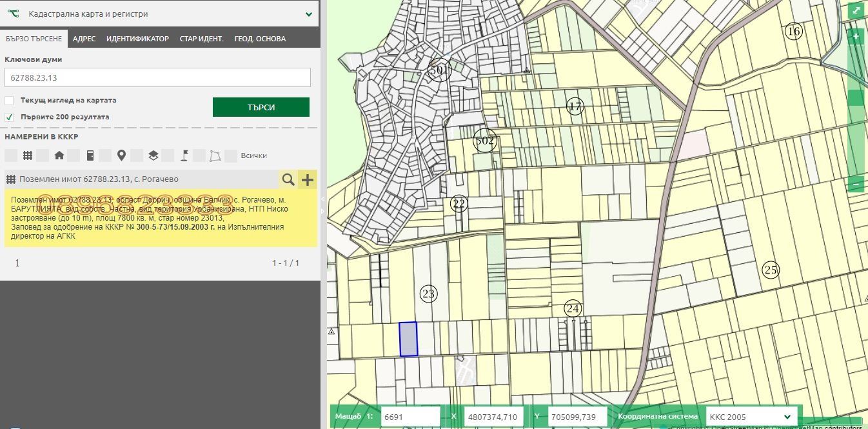Zoom in the map with plus button

click(x=856, y=37)
